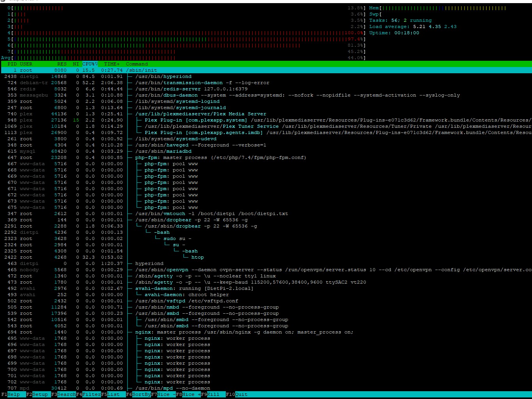
Task: Click the Avg CPU meter
Action: coord(183,58)
